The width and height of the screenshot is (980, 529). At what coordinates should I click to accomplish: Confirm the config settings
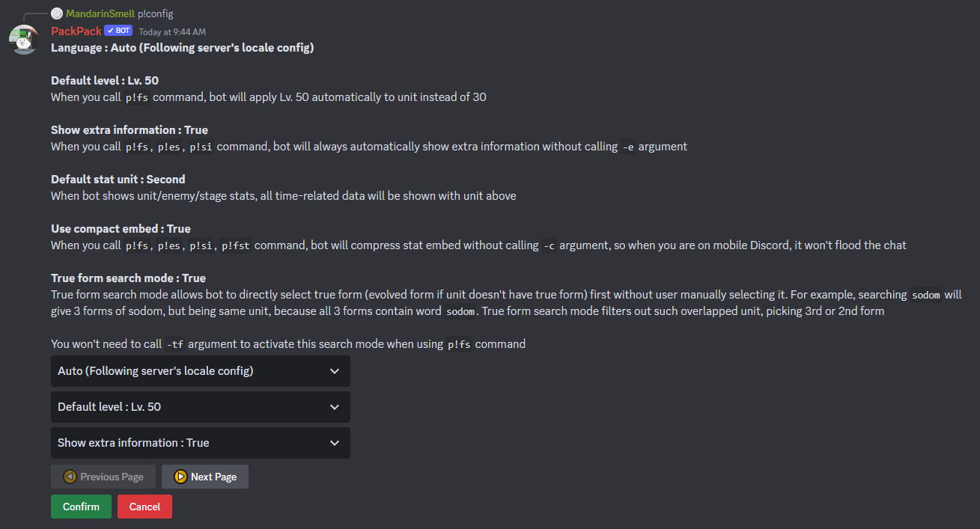click(81, 507)
